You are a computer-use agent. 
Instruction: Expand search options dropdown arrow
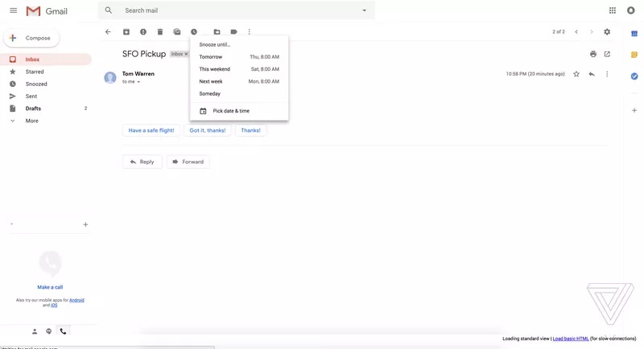tap(365, 10)
